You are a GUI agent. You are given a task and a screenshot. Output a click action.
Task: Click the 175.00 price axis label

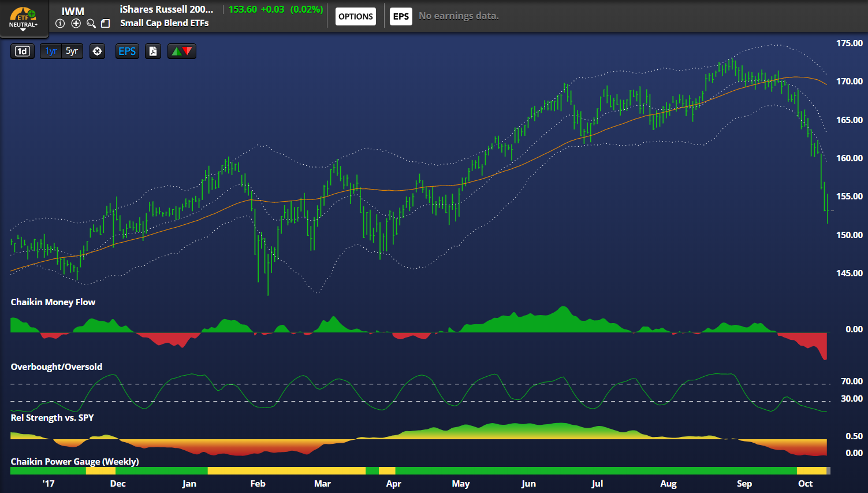click(850, 43)
